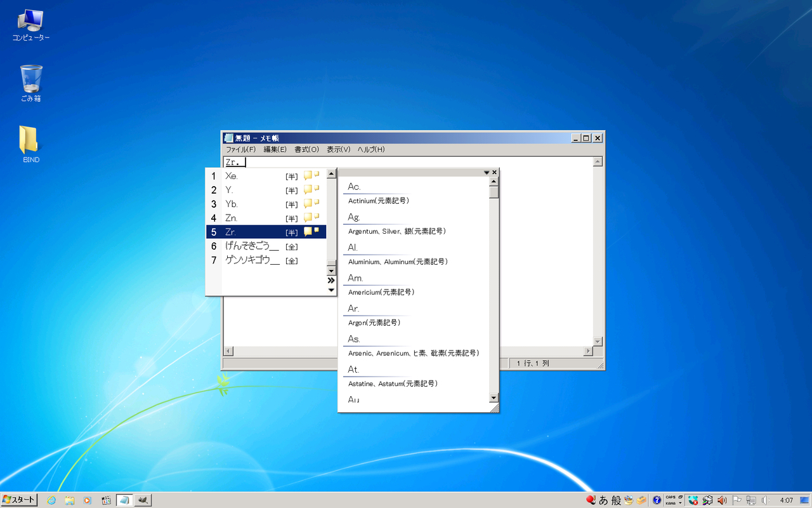The width and height of the screenshot is (812, 508).
Task: Select candidate 4 Zn.
Action: coord(266,218)
